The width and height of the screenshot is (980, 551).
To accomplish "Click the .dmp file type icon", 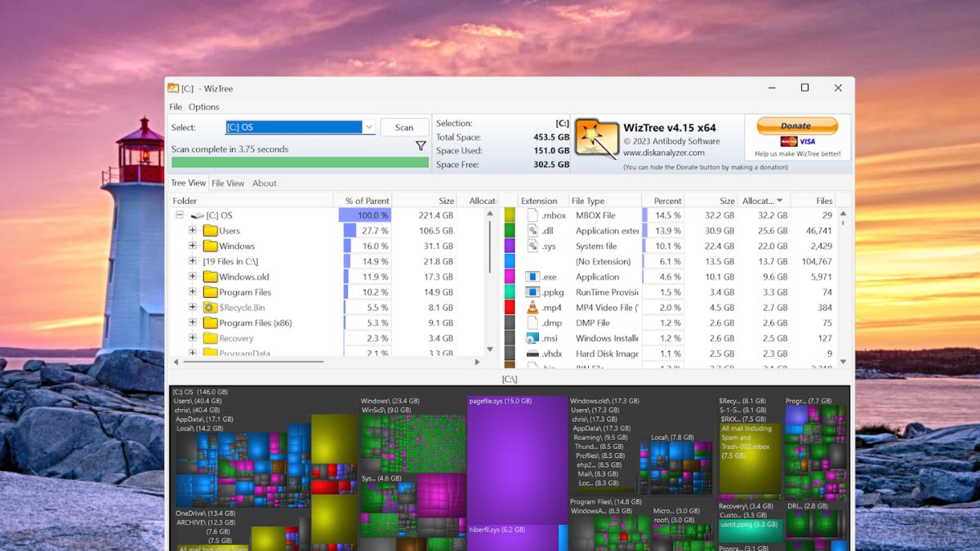I will pyautogui.click(x=532, y=323).
